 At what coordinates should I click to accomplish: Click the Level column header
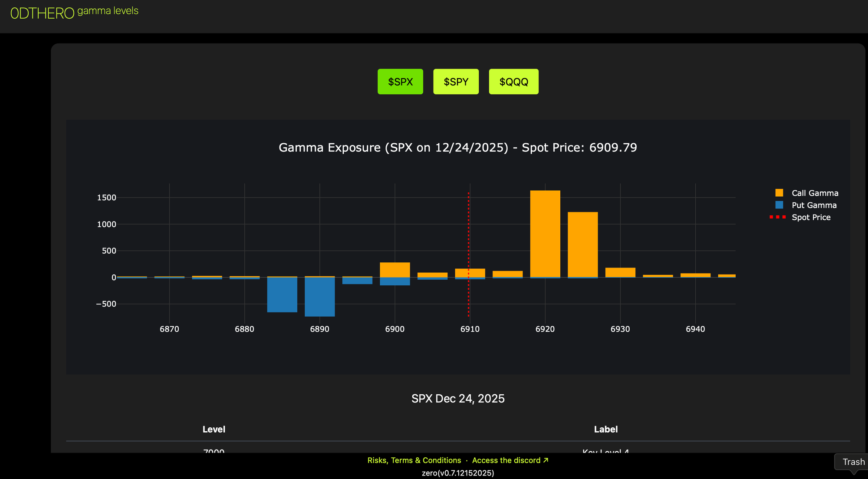(x=214, y=429)
